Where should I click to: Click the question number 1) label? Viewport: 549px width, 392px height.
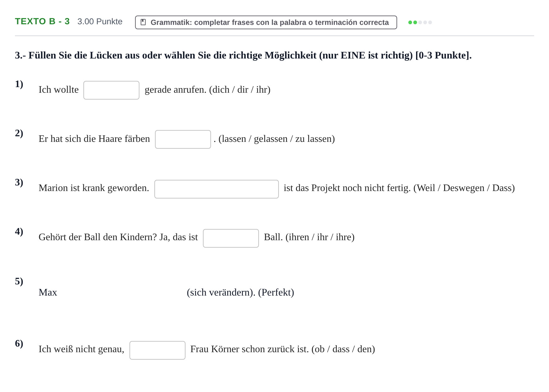[19, 84]
